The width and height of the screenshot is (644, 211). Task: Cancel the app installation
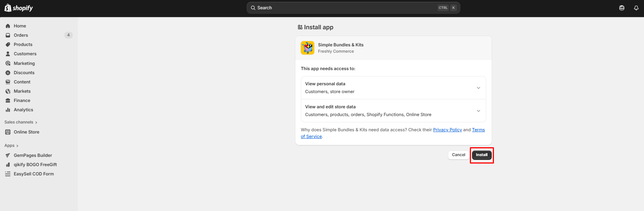(458, 155)
